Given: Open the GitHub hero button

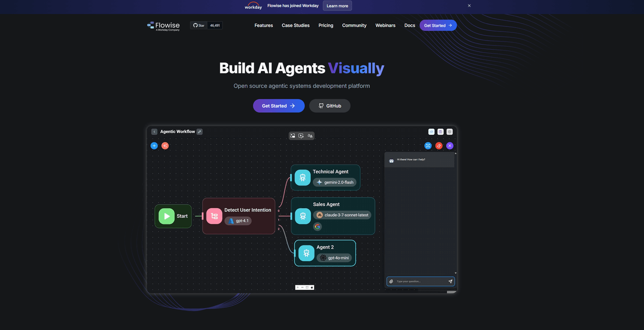Looking at the screenshot, I should pyautogui.click(x=330, y=106).
